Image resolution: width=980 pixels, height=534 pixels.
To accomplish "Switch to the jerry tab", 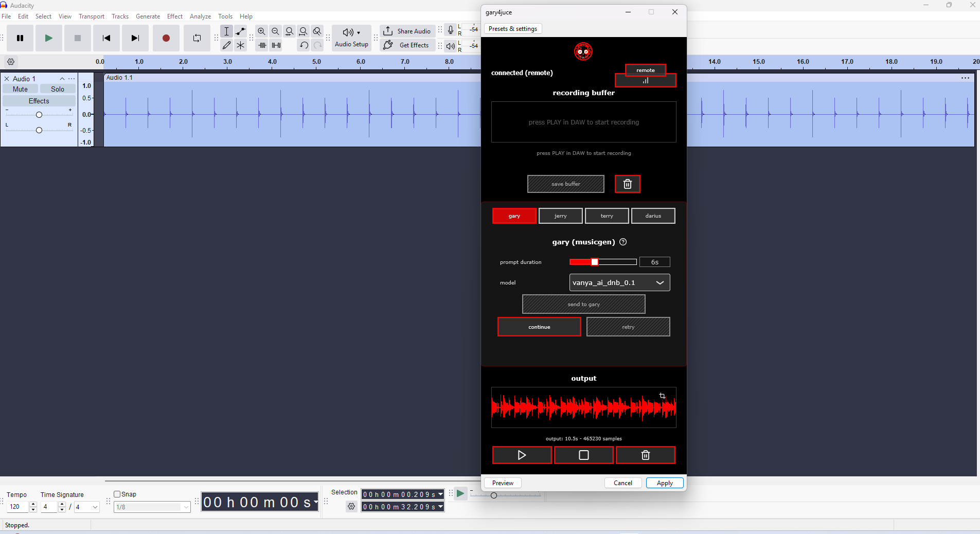I will [x=560, y=216].
